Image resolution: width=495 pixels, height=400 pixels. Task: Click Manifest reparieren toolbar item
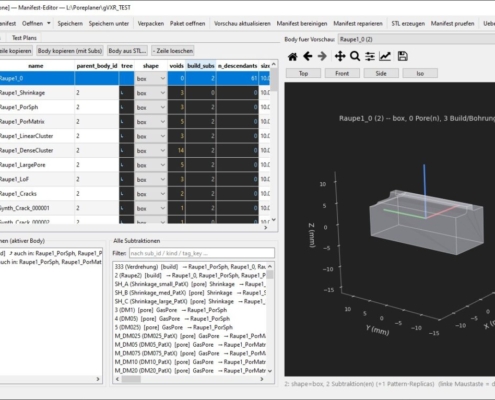pyautogui.click(x=358, y=23)
